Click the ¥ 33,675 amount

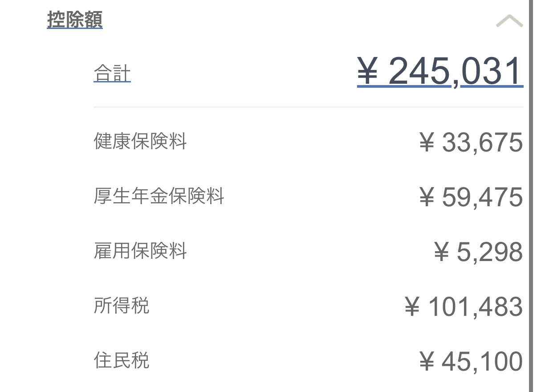click(x=471, y=143)
